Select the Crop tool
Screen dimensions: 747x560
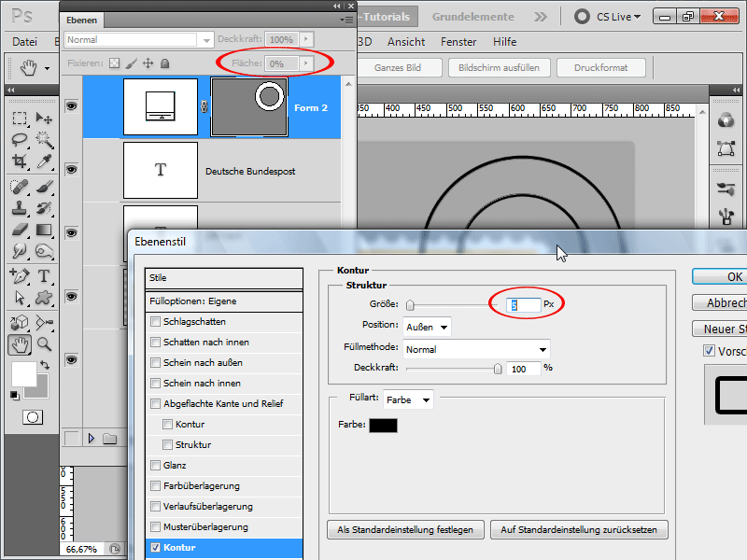click(20, 161)
